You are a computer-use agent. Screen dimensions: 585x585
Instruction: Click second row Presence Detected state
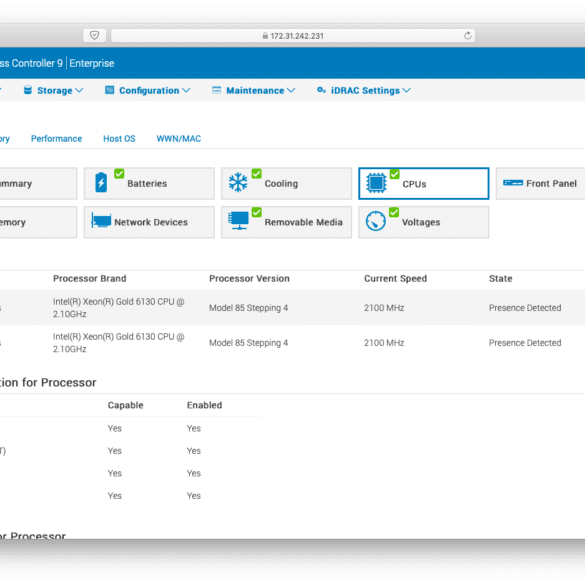coord(525,343)
